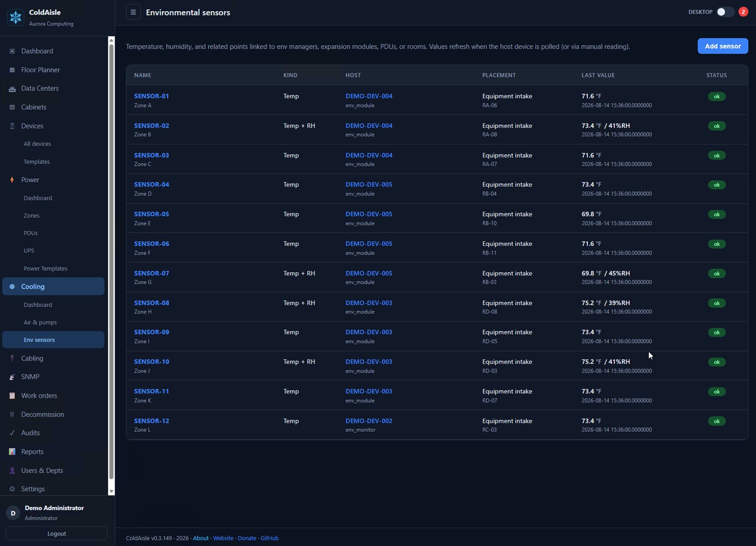Click the RC-03 placement text

pyautogui.click(x=490, y=430)
